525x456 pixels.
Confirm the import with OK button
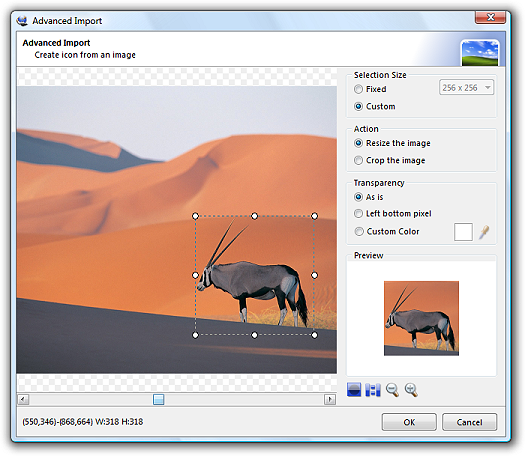[409, 422]
